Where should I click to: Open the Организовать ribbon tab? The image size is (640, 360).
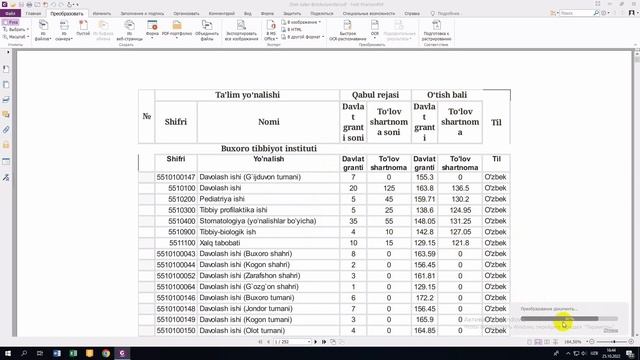click(x=186, y=13)
